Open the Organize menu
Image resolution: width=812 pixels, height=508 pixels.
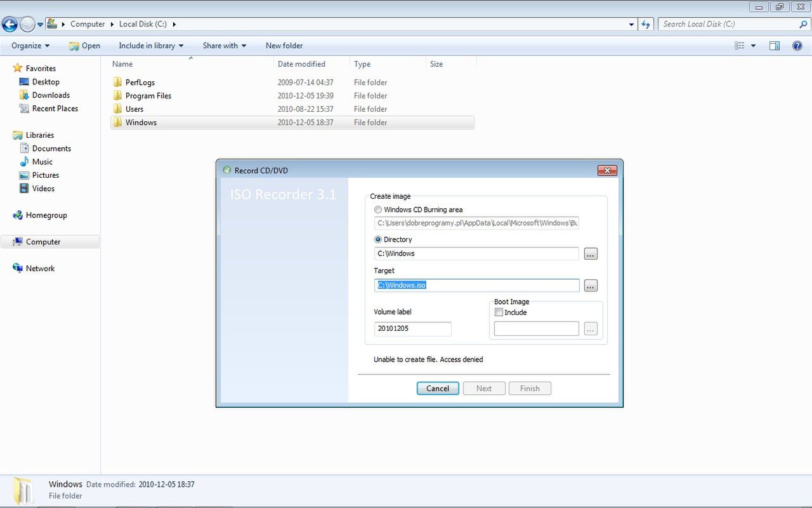click(30, 46)
